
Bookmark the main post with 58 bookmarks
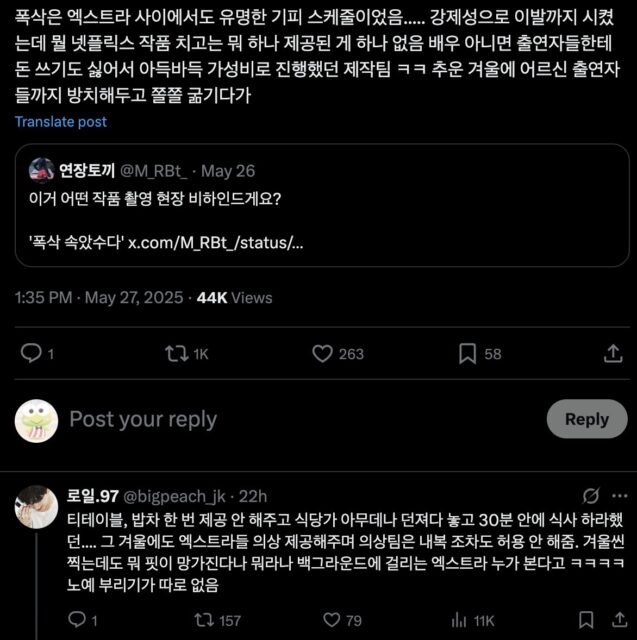coord(467,353)
